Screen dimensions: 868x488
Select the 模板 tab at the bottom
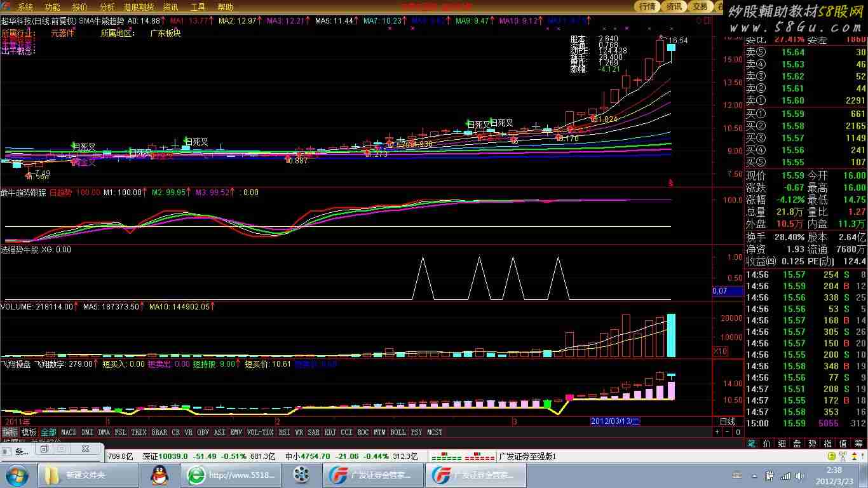point(29,432)
